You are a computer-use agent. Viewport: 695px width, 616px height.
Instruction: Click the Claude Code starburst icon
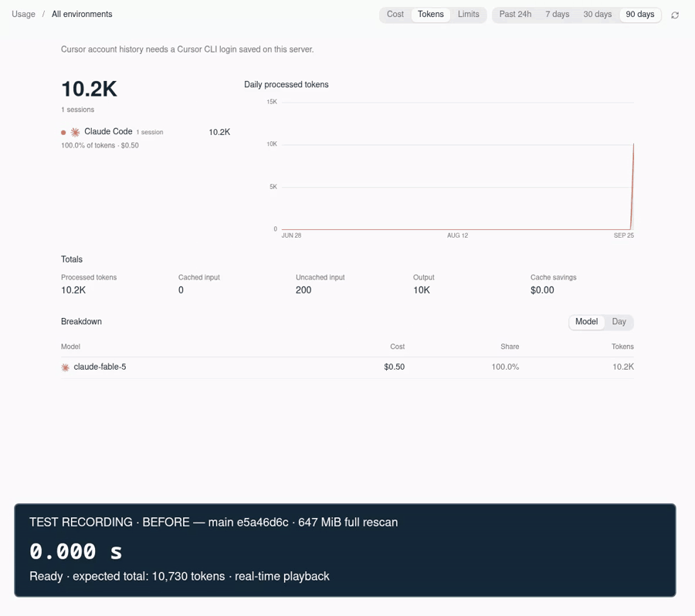[76, 132]
